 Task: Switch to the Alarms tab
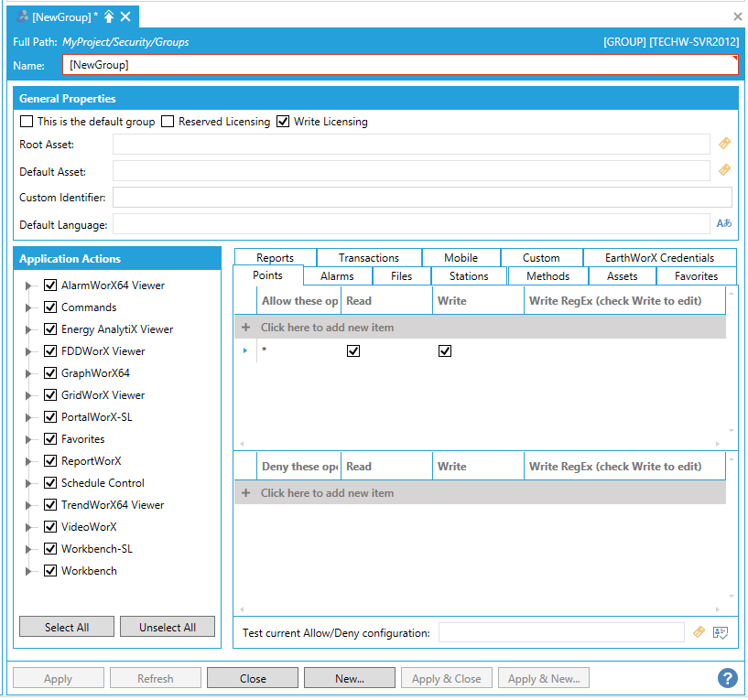click(x=336, y=275)
